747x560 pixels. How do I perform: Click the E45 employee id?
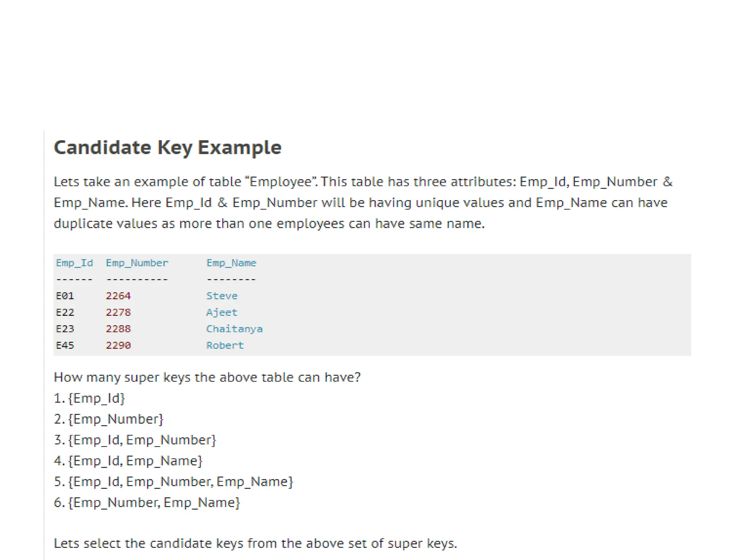65,345
